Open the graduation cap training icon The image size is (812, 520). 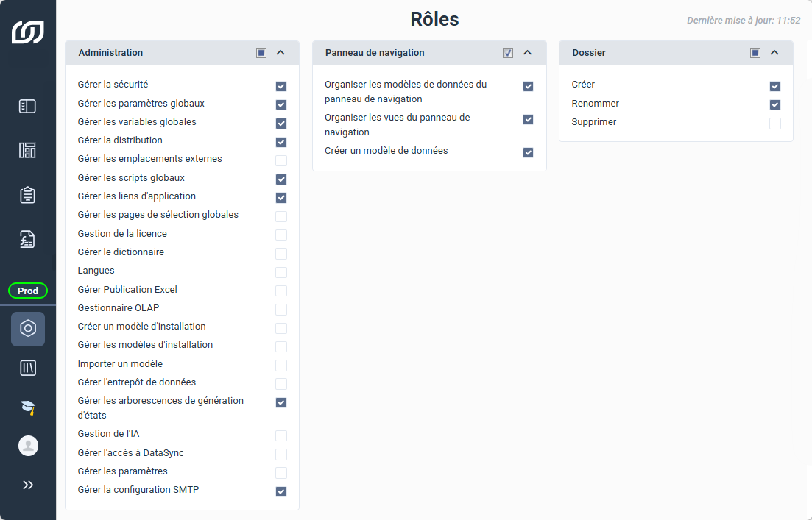pyautogui.click(x=29, y=407)
